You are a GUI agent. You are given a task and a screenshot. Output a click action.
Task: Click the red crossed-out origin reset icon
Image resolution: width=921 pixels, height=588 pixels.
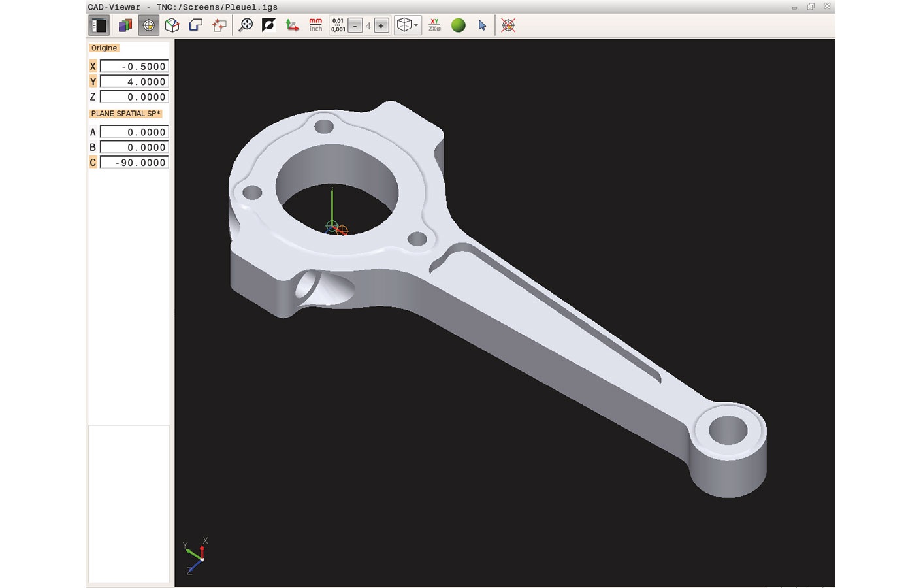click(508, 25)
